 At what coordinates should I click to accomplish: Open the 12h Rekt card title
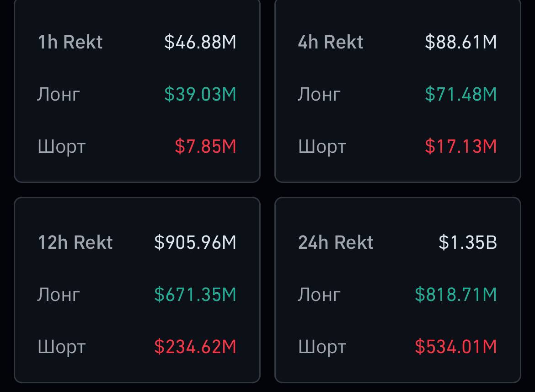tap(75, 242)
